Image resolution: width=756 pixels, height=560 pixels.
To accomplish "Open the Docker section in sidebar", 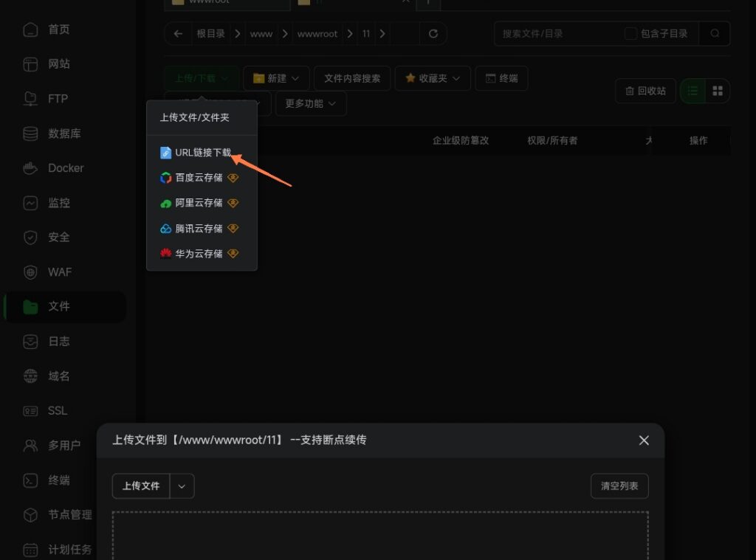I will (x=63, y=167).
